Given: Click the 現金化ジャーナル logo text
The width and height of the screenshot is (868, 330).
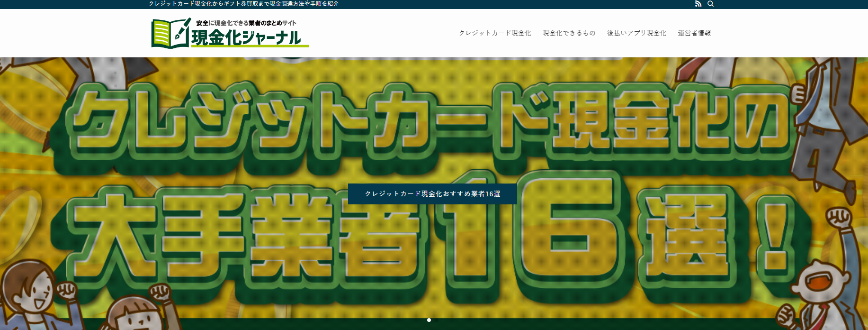Looking at the screenshot, I should pos(246,37).
